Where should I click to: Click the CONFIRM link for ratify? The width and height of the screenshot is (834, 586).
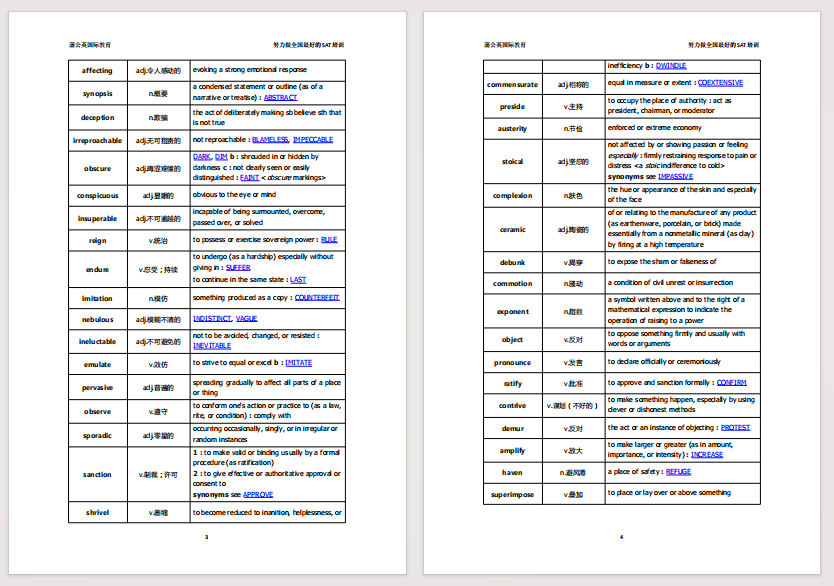click(731, 382)
